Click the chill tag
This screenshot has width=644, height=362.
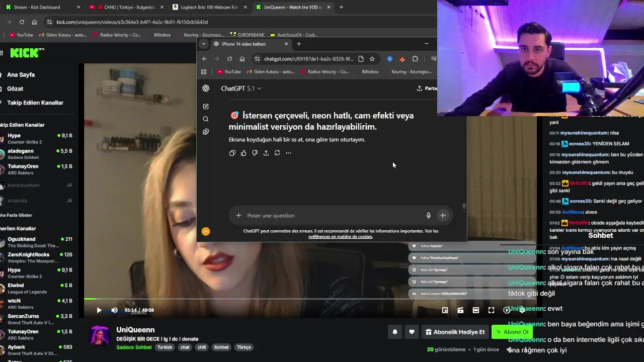[x=202, y=347]
